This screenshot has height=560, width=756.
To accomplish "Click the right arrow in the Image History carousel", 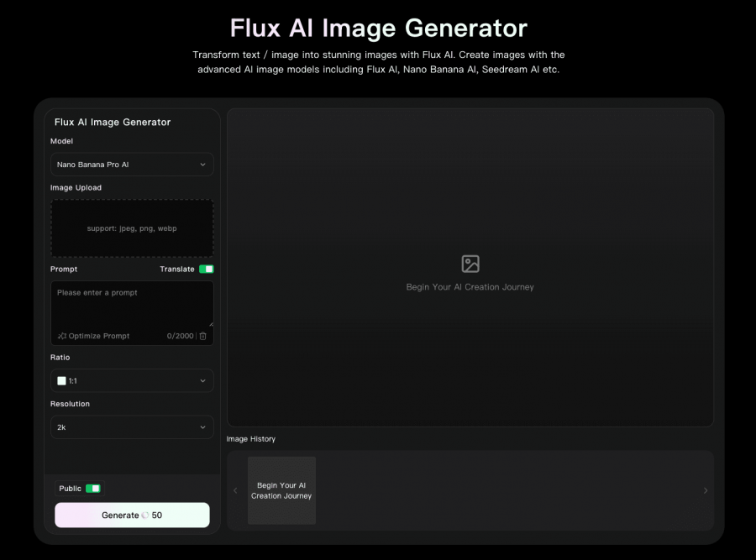I will click(x=706, y=490).
